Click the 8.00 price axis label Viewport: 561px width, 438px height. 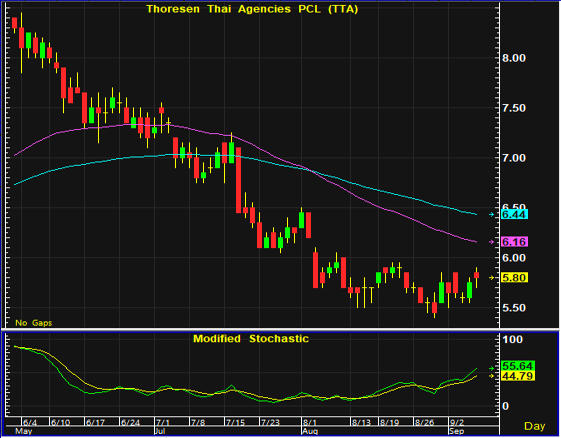514,58
